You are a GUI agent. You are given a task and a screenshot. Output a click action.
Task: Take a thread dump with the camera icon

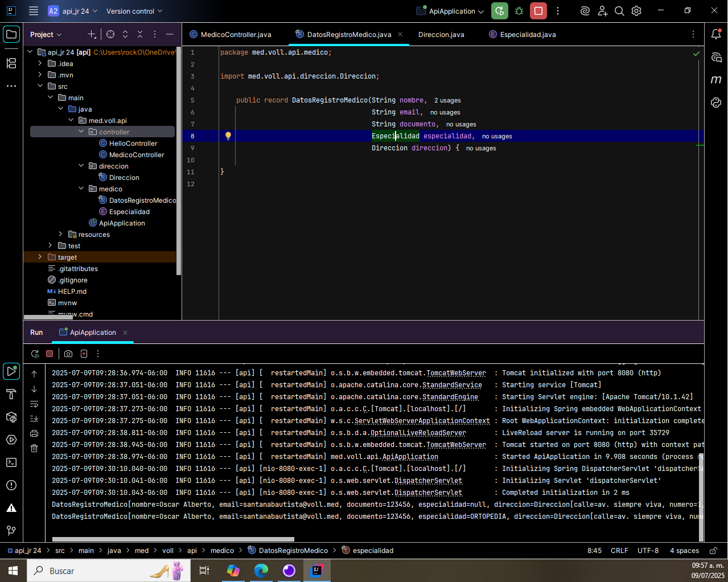tap(68, 354)
